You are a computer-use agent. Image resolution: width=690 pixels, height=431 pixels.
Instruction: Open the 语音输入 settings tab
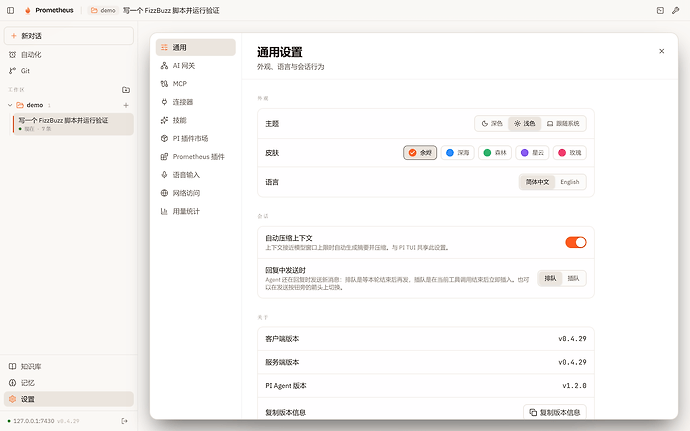tap(195, 175)
